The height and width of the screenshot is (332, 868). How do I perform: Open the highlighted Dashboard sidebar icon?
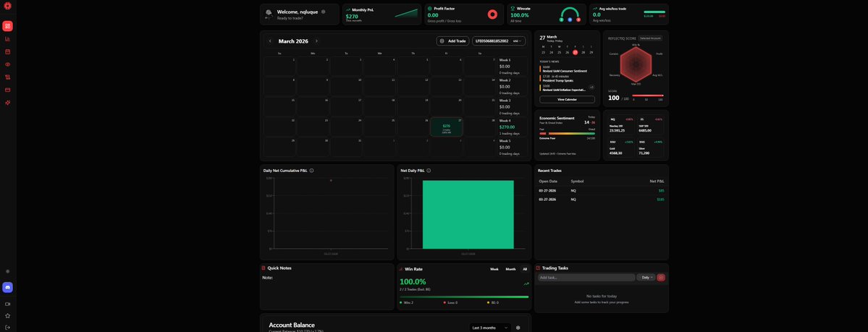[x=8, y=26]
